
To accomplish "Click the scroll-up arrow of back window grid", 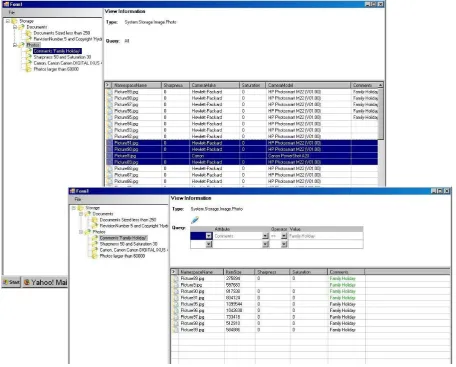I will [380, 85].
